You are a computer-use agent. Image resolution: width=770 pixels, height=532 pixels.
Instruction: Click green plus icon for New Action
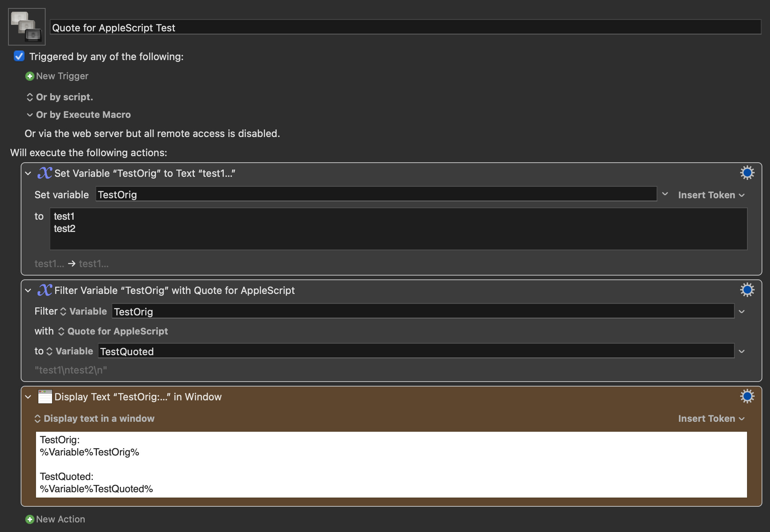(x=29, y=519)
